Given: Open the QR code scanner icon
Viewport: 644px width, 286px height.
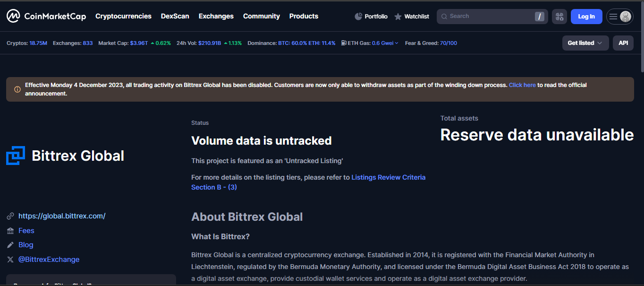Looking at the screenshot, I should [x=559, y=17].
